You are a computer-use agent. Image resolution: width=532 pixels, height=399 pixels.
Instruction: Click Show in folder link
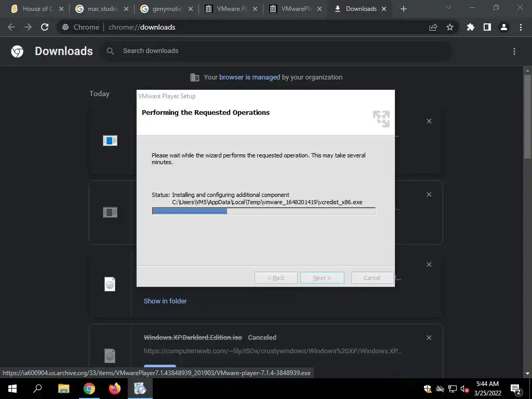pos(165,301)
